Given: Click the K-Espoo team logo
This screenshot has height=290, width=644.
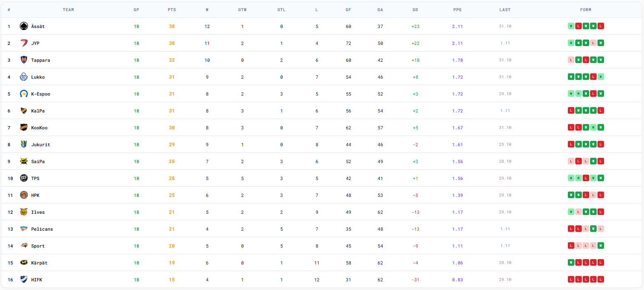Looking at the screenshot, I should [23, 94].
